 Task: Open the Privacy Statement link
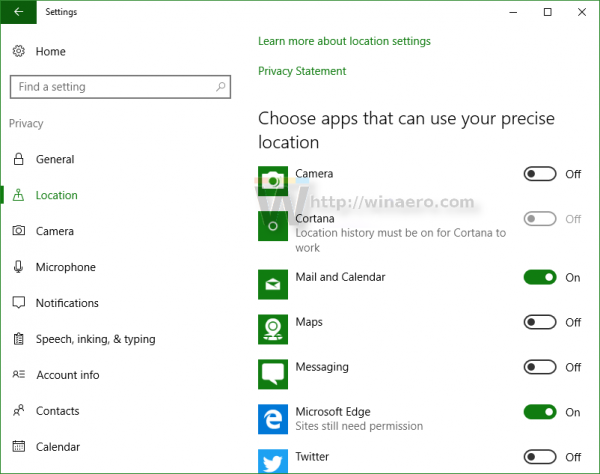tap(302, 71)
